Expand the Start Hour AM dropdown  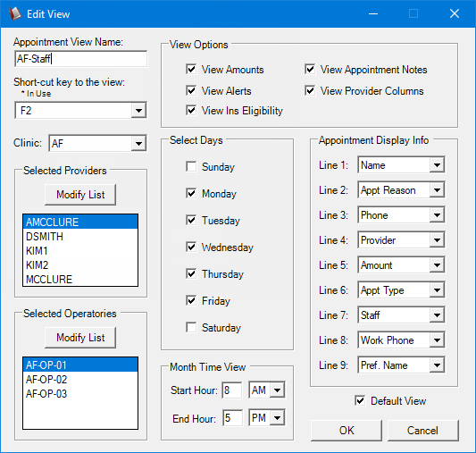coord(277,390)
